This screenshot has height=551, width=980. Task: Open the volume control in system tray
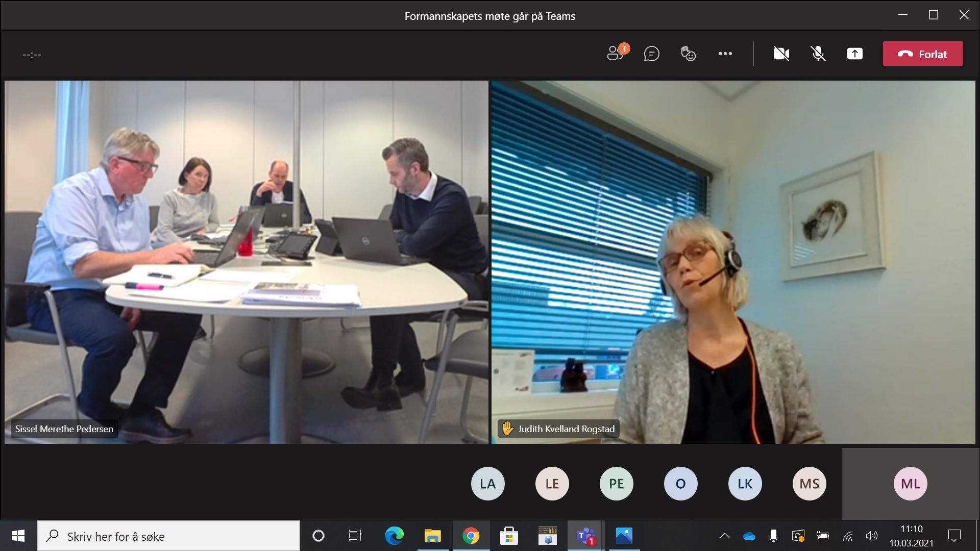pos(871,536)
